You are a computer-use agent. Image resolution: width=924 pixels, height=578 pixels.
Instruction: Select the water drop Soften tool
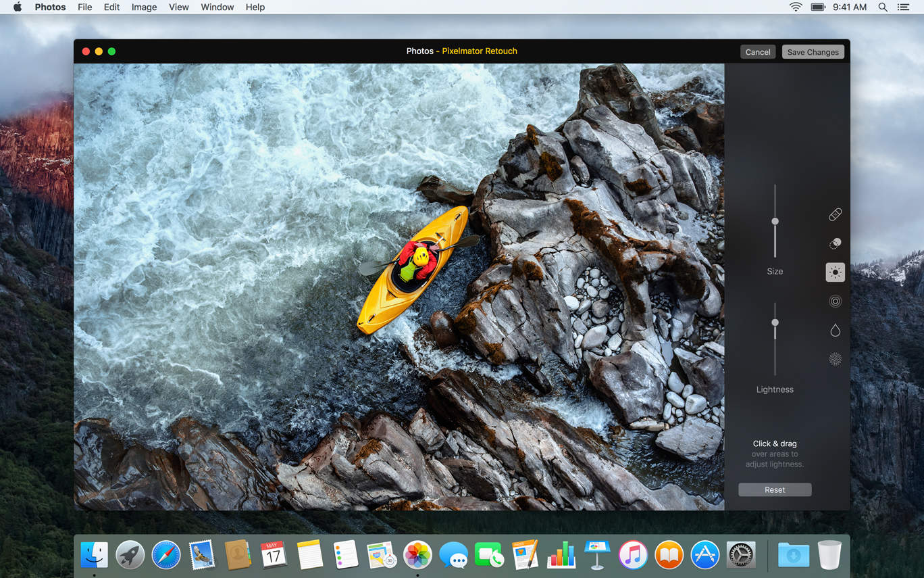point(835,330)
